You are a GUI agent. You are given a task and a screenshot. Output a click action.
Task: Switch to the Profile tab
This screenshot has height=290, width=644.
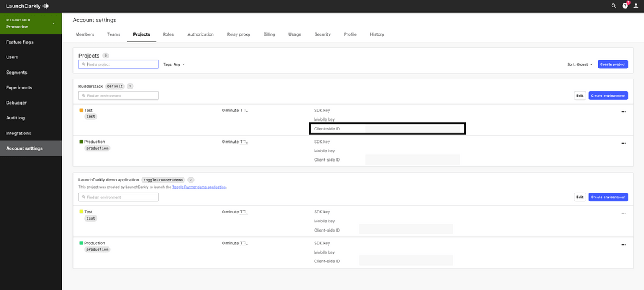tap(350, 34)
